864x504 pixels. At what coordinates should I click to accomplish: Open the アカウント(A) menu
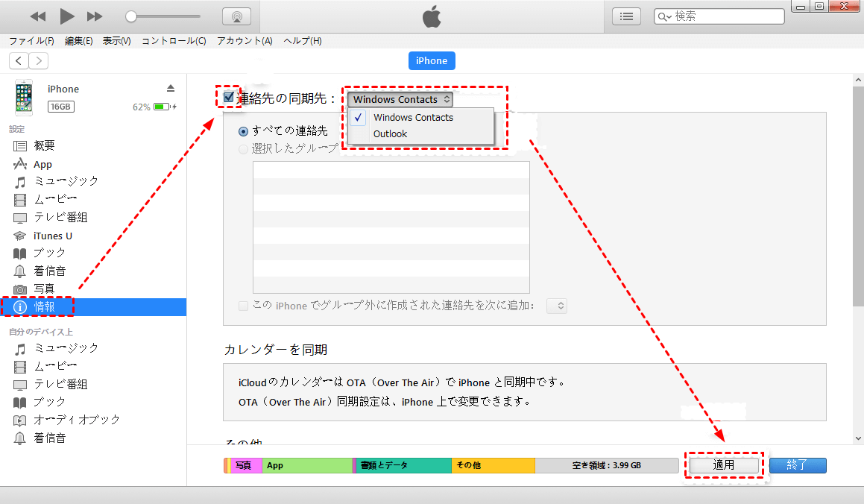pos(245,41)
